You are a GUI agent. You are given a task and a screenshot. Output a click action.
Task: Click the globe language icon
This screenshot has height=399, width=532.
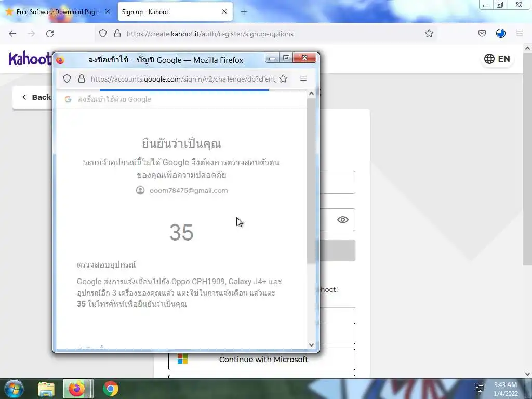(489, 59)
